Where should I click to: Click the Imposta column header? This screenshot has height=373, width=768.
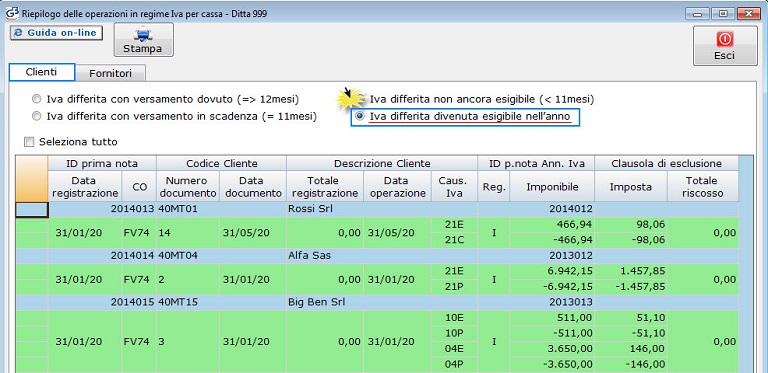tap(631, 186)
